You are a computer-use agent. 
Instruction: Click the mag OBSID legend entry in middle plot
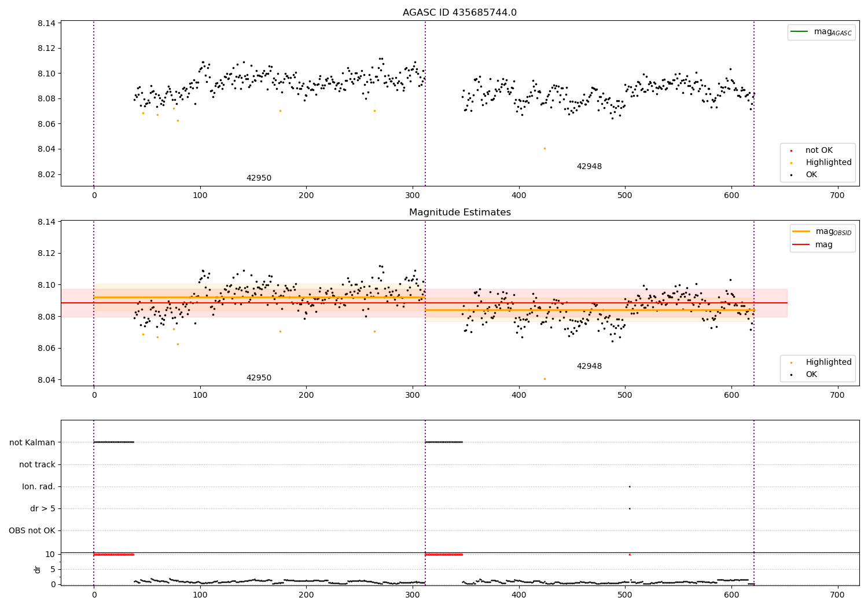[822, 232]
